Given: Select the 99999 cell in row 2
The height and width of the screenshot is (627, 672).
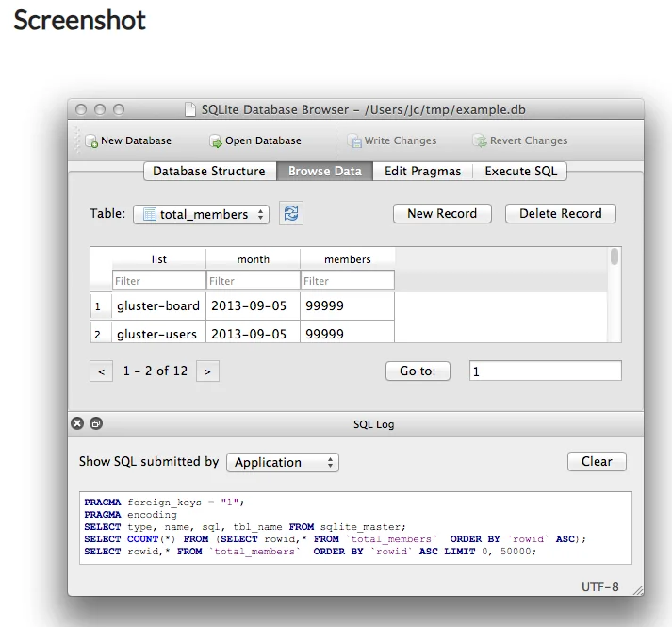Looking at the screenshot, I should 348,332.
